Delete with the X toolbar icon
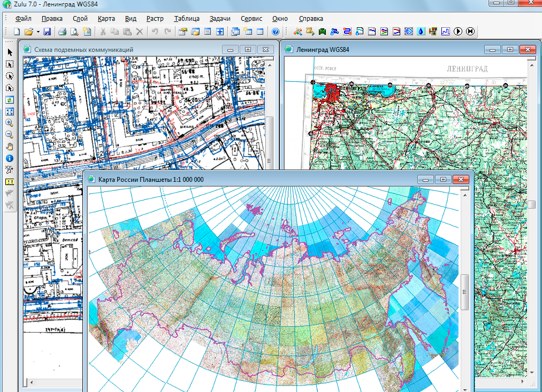 click(140, 32)
